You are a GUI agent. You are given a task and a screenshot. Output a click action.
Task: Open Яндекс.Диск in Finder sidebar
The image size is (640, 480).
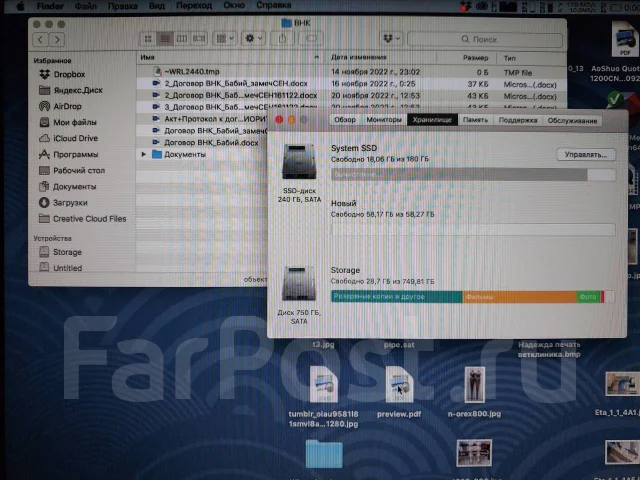click(x=71, y=90)
